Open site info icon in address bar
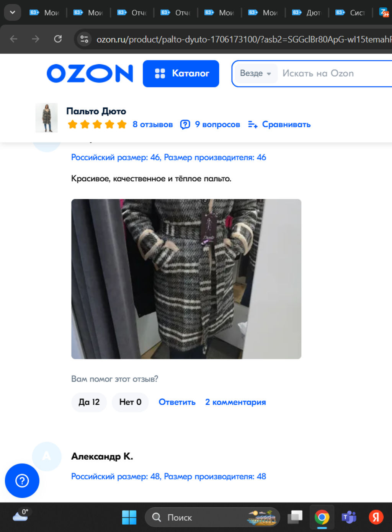Viewport: 392px width, 532px height. 84,39
